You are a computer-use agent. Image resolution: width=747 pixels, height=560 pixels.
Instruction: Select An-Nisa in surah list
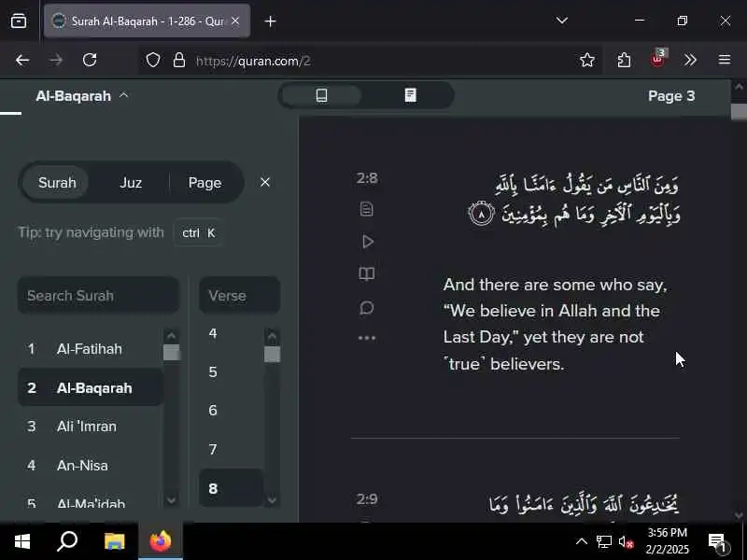coord(91,465)
